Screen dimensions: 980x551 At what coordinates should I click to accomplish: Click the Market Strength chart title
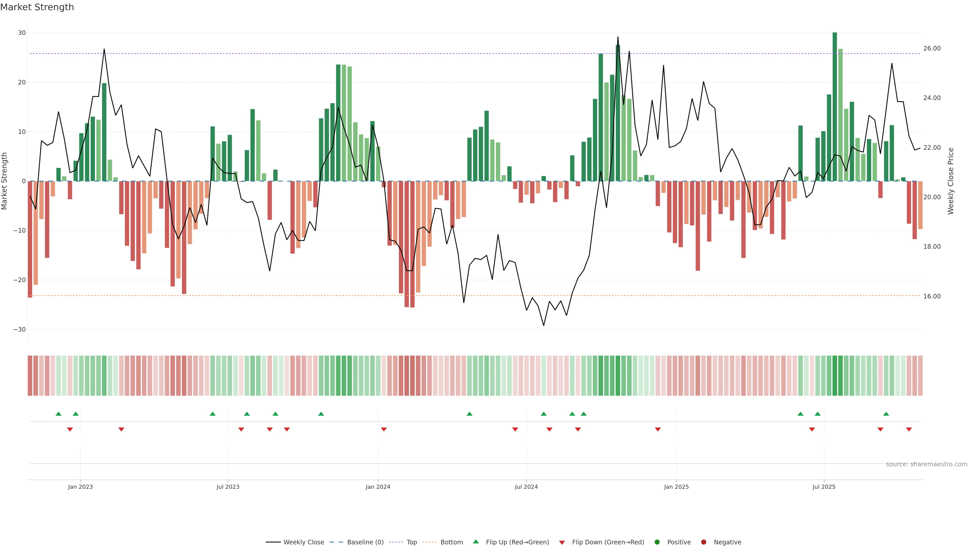coord(37,7)
